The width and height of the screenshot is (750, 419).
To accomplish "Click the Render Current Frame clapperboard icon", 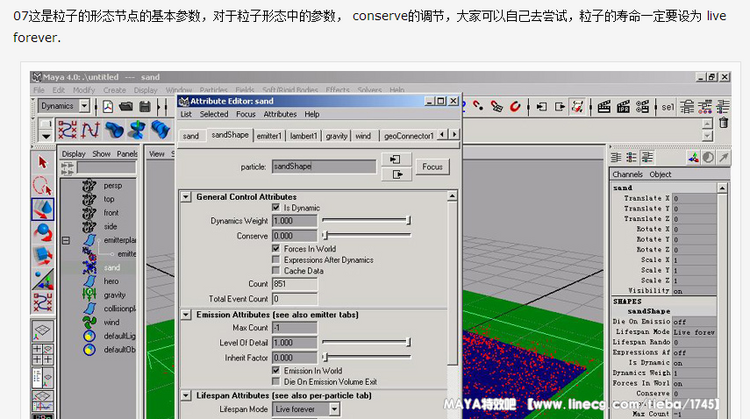I will (604, 107).
